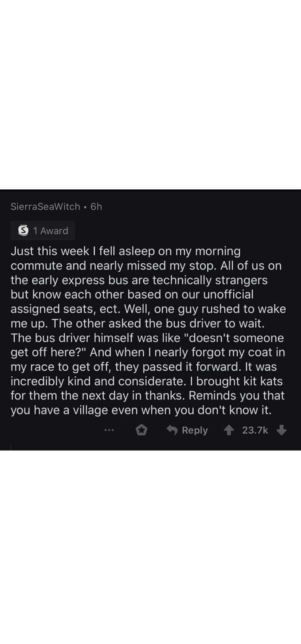Select the comment text body
Screen dimensions: 301x644
click(149, 330)
